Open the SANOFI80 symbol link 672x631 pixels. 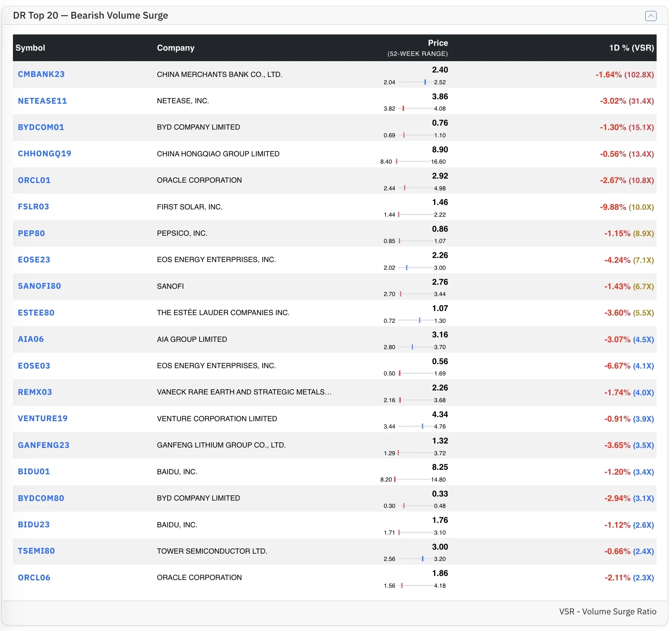tap(39, 286)
